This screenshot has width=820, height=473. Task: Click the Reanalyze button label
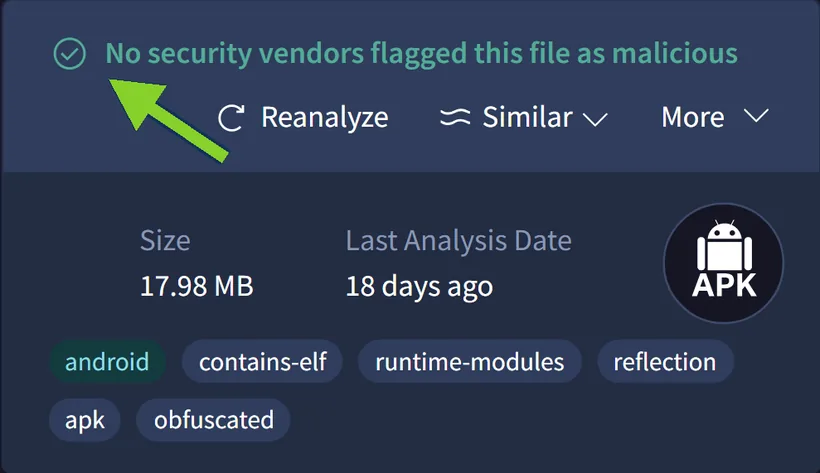[x=325, y=117]
